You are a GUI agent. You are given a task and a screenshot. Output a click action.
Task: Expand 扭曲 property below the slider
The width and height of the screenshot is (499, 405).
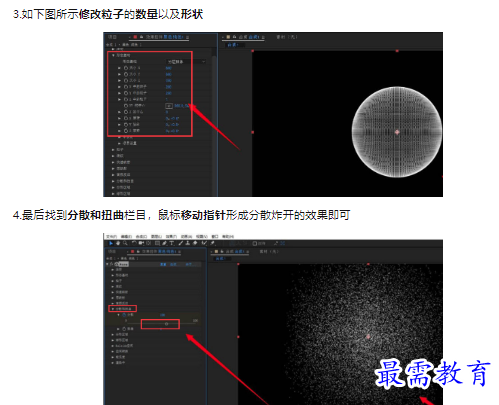118,329
